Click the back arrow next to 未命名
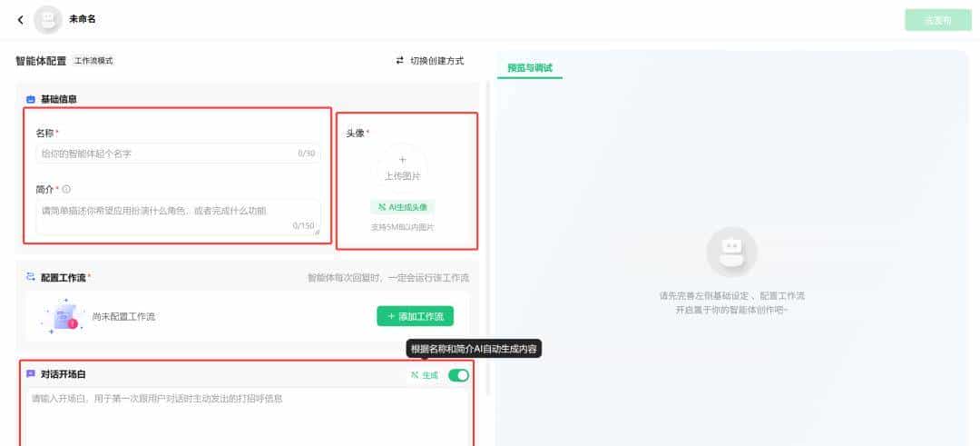The height and width of the screenshot is (446, 980). click(x=21, y=20)
